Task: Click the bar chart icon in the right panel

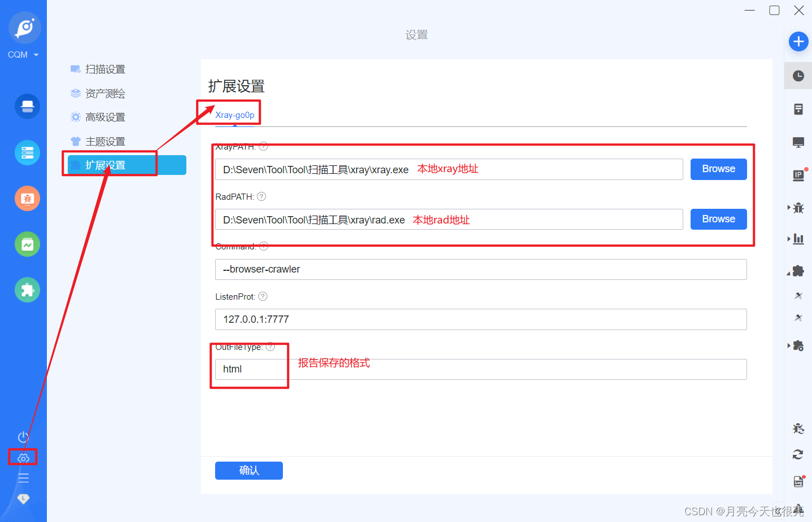Action: (798, 239)
